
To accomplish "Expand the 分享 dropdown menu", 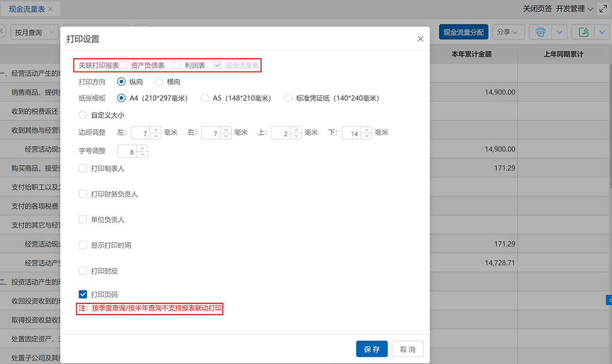I will pos(508,32).
